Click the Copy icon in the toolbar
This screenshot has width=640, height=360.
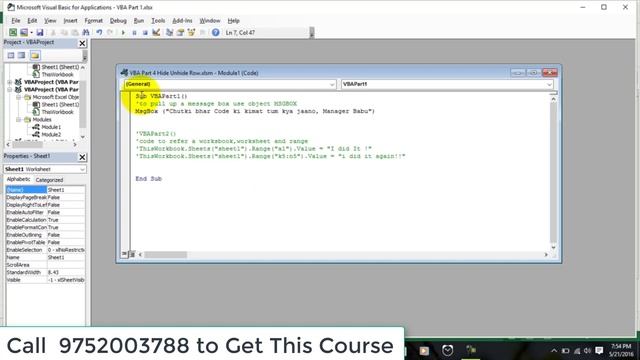(x=64, y=32)
